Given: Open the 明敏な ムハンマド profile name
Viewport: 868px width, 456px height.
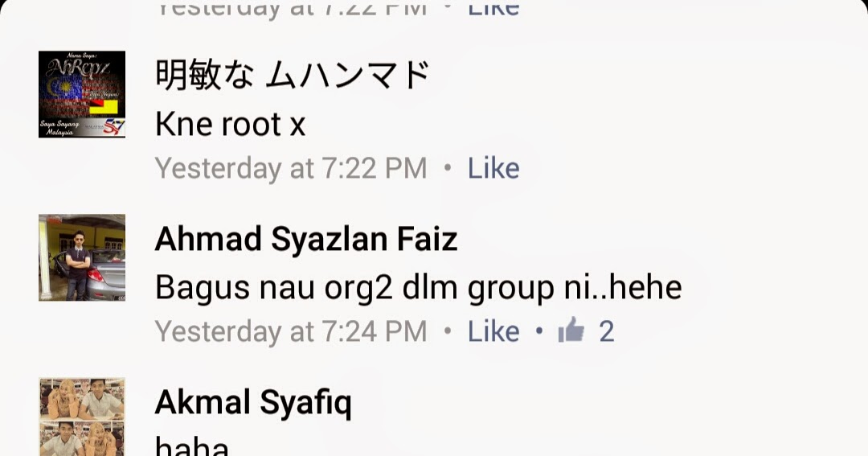Looking at the screenshot, I should click(x=293, y=75).
